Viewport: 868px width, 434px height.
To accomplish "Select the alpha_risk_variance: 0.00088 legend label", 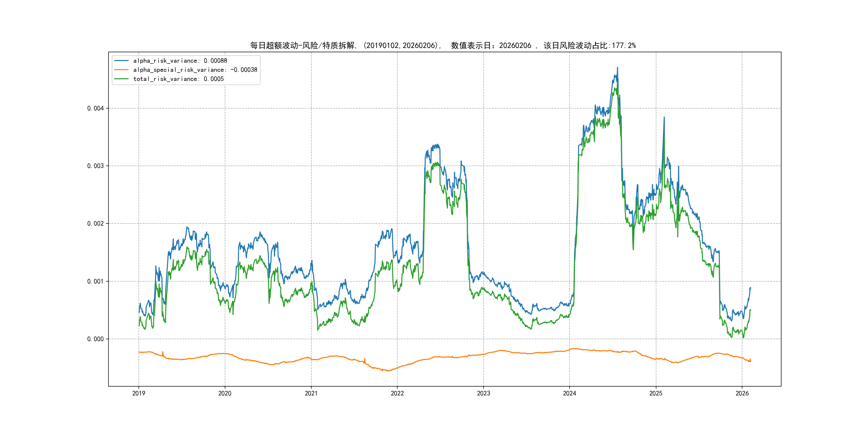I will [x=180, y=61].
